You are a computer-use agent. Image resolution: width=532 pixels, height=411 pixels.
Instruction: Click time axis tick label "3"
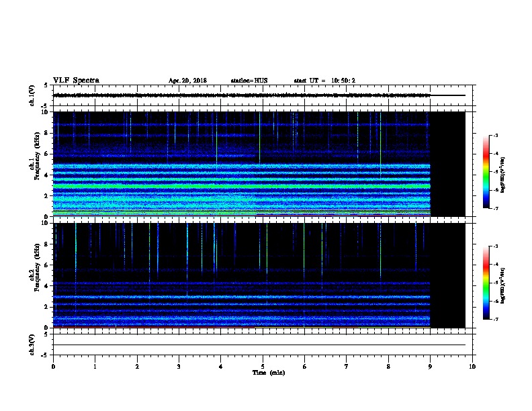pyautogui.click(x=179, y=367)
